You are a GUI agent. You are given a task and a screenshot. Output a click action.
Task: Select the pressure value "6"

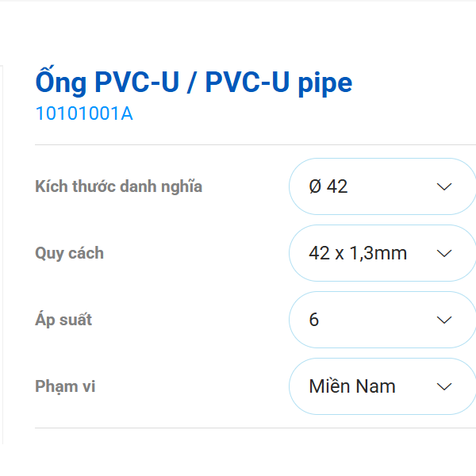pos(314,321)
